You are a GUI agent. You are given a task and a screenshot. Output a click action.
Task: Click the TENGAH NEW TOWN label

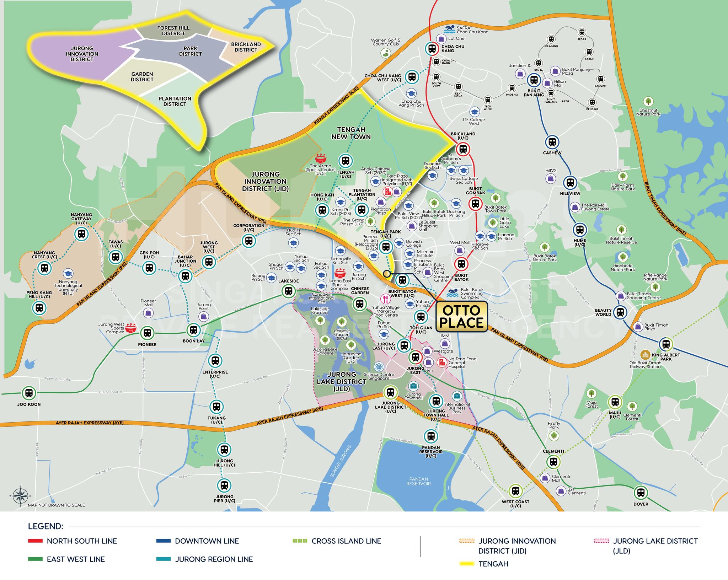[x=351, y=133]
